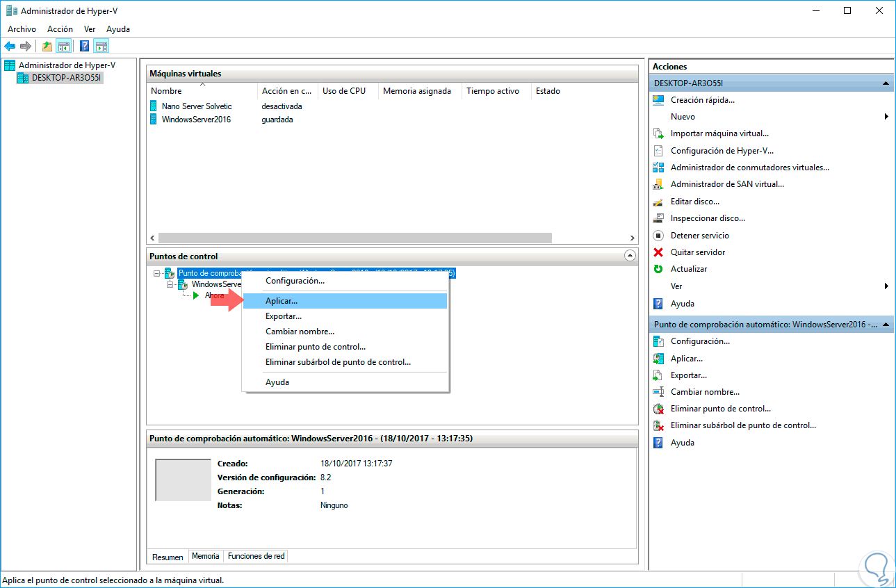The height and width of the screenshot is (588, 896).
Task: Open the Acción menu
Action: coord(60,29)
